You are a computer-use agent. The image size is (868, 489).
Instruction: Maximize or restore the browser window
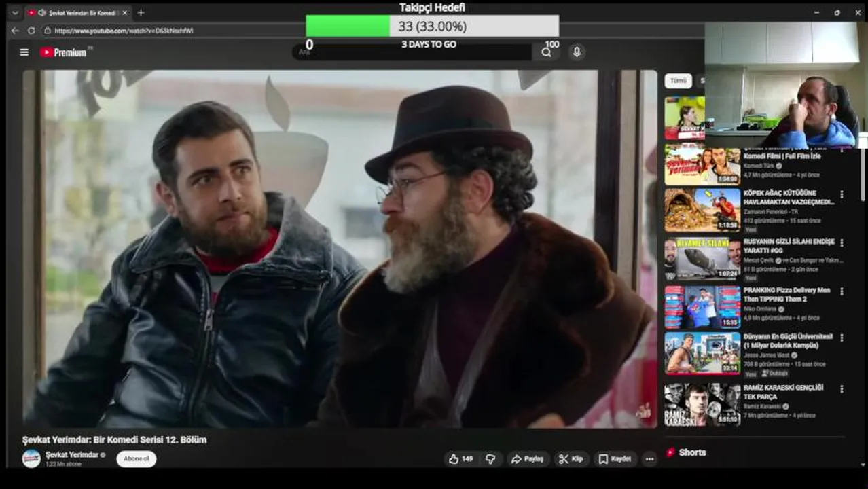click(x=837, y=12)
